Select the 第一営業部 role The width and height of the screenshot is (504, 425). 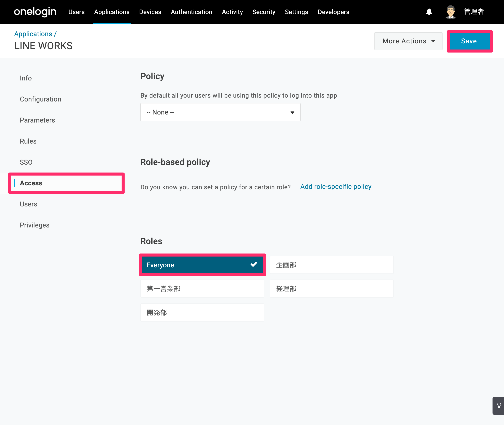pyautogui.click(x=202, y=289)
